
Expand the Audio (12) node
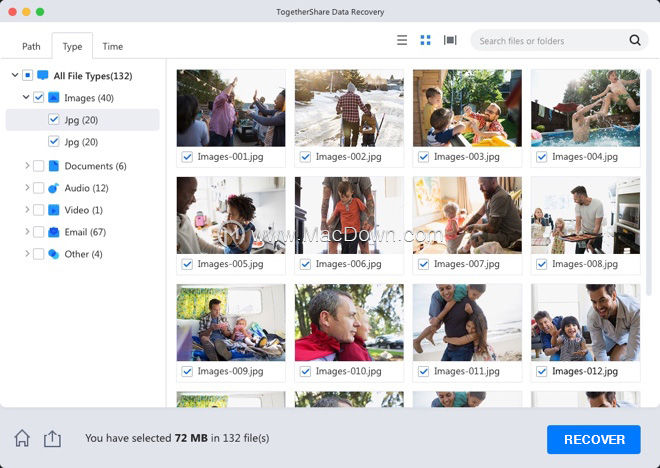(27, 188)
